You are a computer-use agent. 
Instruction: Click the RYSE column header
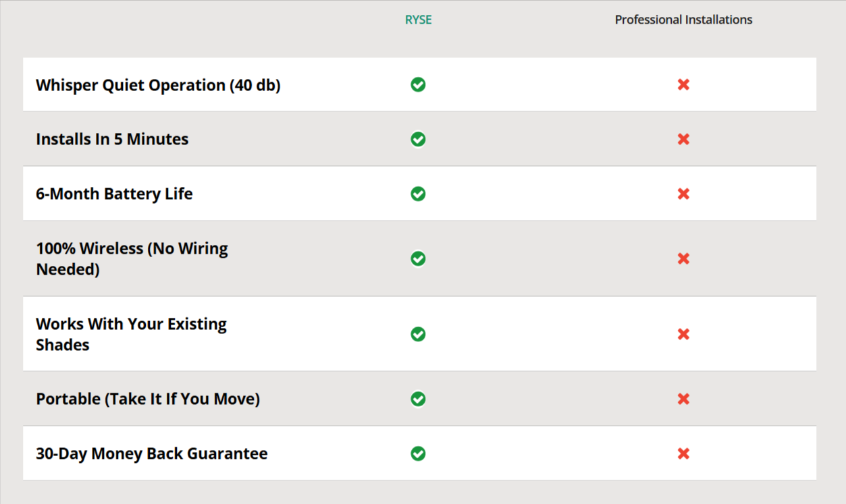(x=418, y=20)
